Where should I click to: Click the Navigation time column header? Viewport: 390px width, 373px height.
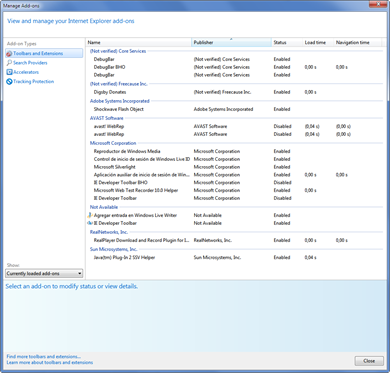(x=357, y=42)
